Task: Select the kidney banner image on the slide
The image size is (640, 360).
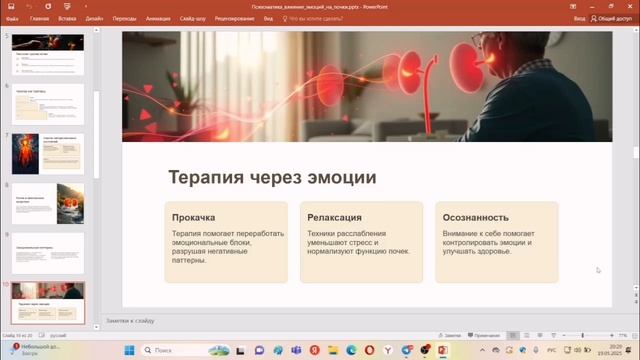Action: (x=367, y=87)
